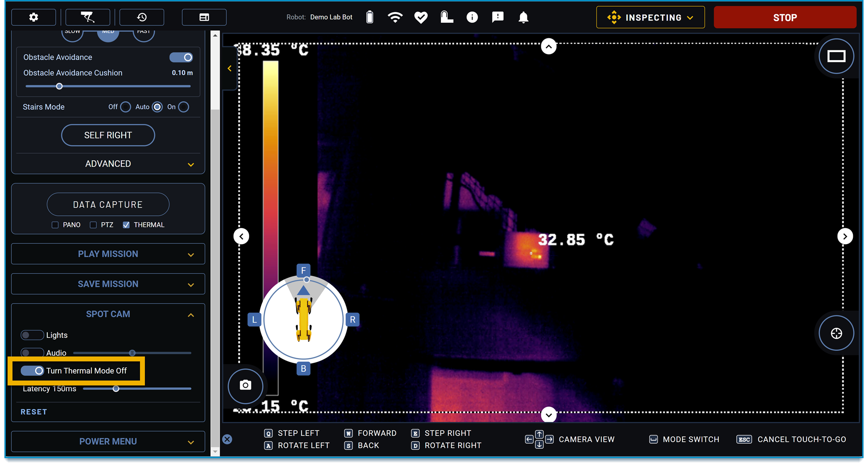The image size is (868, 467).
Task: Click the robot health heart icon
Action: [420, 17]
